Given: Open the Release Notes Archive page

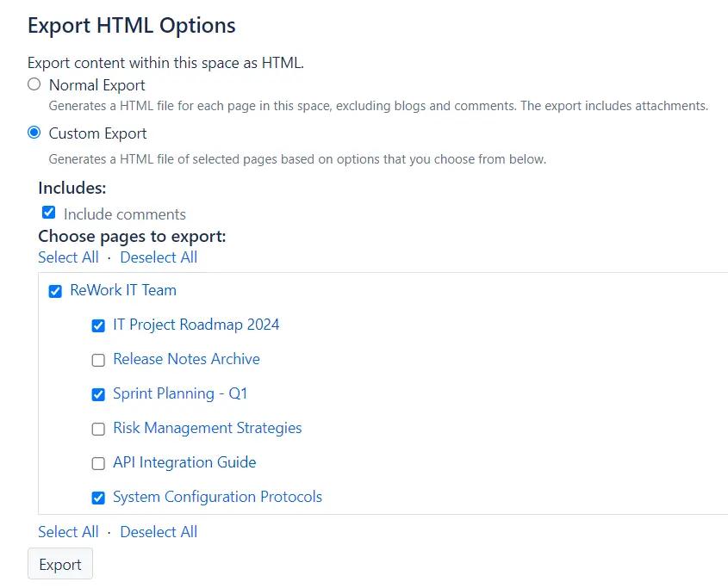Looking at the screenshot, I should (x=186, y=359).
